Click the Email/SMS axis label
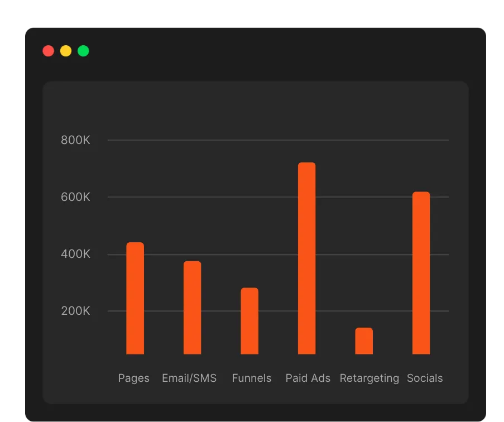Image resolution: width=504 pixels, height=422 pixels. tap(189, 378)
